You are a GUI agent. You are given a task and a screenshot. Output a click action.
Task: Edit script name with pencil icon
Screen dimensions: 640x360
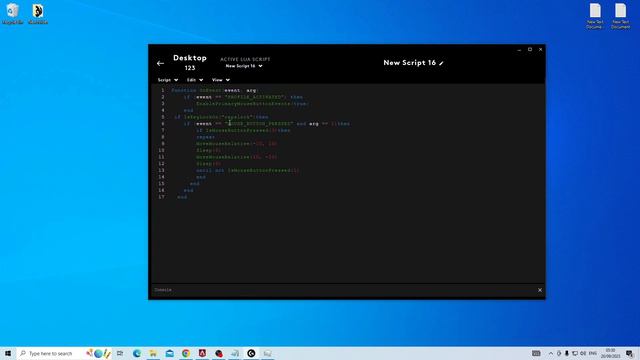tap(441, 63)
